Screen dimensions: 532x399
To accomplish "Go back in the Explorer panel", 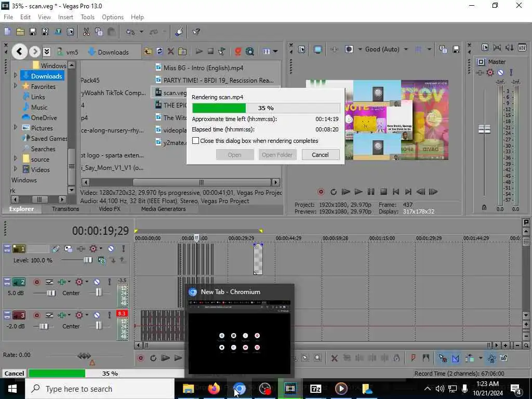I will 19,51.
